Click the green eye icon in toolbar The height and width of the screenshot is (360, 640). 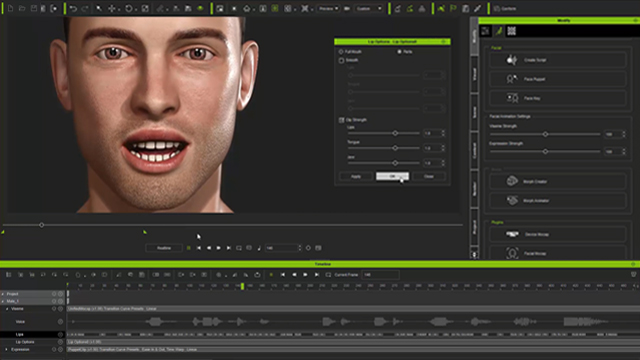(200, 9)
